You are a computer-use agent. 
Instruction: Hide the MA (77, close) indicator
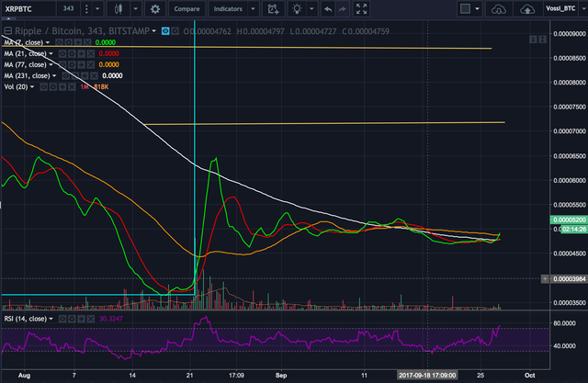click(62, 65)
